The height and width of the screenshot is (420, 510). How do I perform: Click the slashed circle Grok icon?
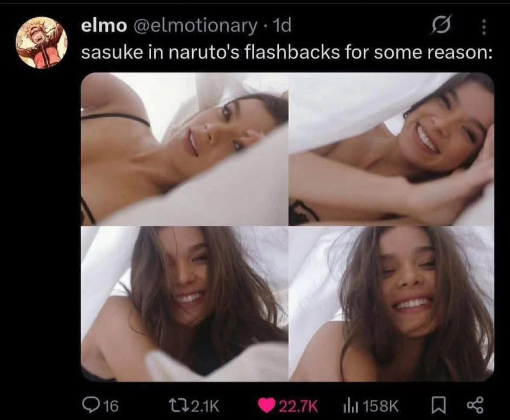[x=441, y=26]
